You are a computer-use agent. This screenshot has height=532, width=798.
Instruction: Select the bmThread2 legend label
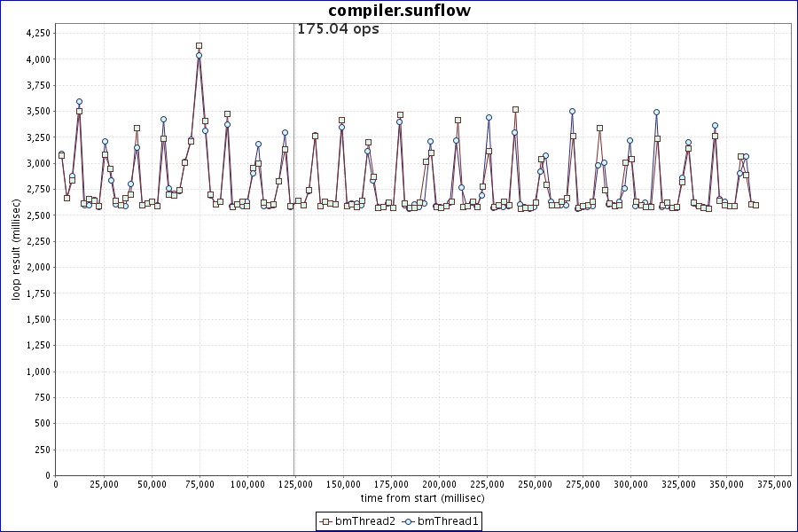pyautogui.click(x=365, y=521)
